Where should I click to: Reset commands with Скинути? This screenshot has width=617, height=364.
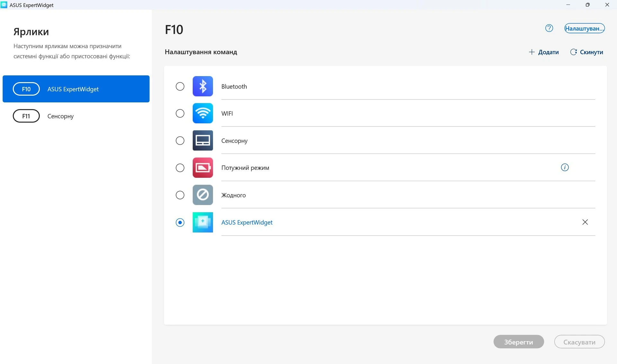coord(587,52)
